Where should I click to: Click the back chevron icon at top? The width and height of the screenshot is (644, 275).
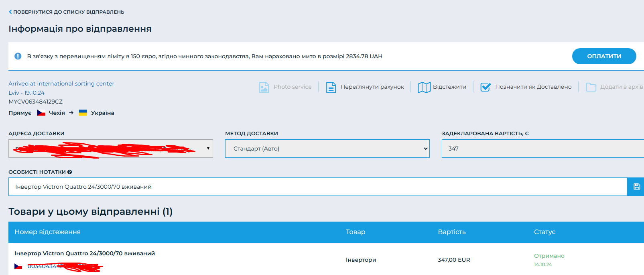click(10, 12)
